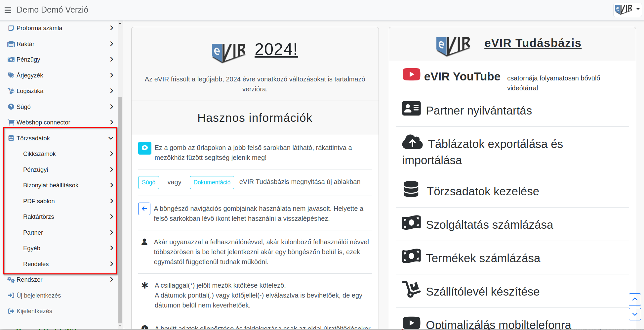Image resolution: width=644 pixels, height=330 pixels.
Task: Open the Partner nyilvántartás link
Action: click(x=479, y=111)
